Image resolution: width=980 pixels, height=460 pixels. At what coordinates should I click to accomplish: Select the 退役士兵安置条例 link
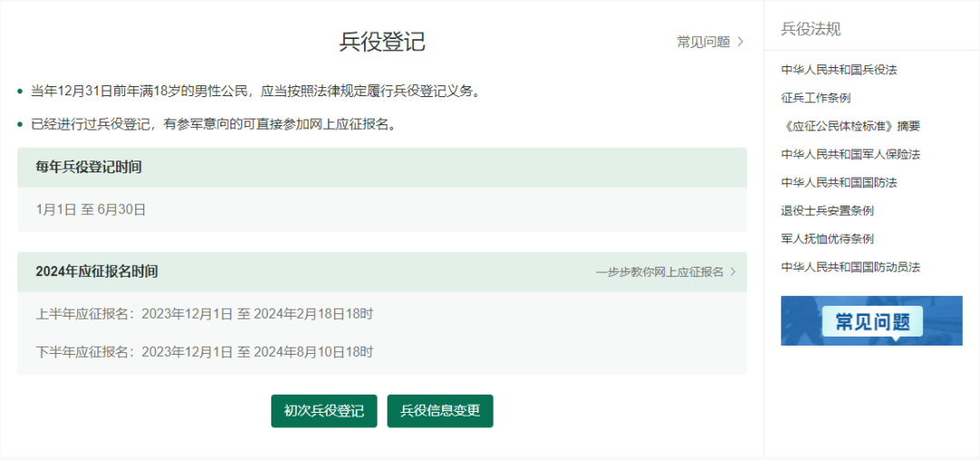pos(827,210)
